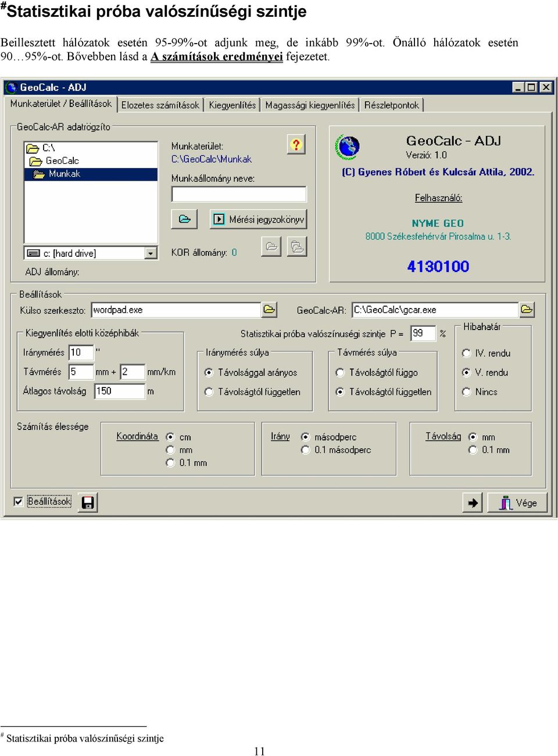The image size is (558, 756).
Task: Select the GeoCalc folder in directory tree
Action: (54, 161)
